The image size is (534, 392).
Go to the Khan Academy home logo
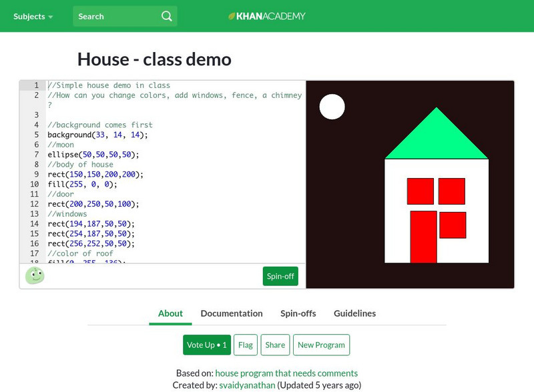266,16
